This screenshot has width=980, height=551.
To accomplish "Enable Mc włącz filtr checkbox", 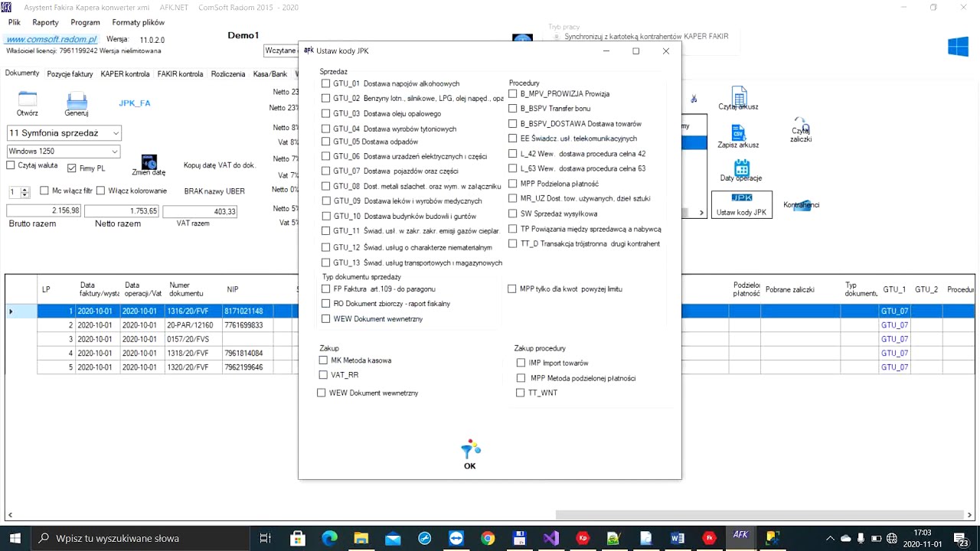I will (x=44, y=191).
